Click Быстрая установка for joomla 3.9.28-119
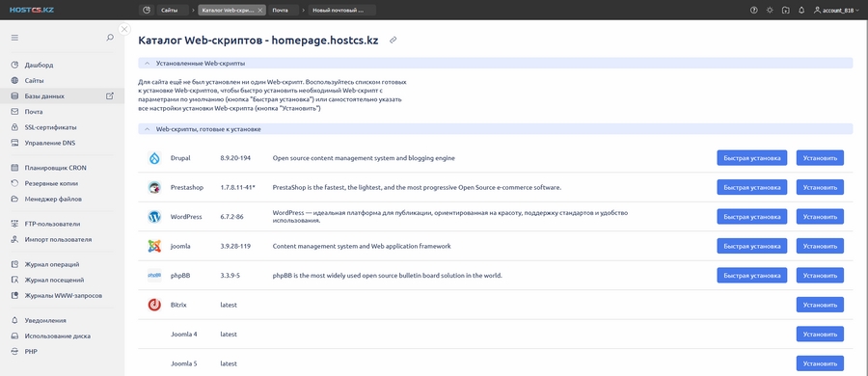 click(x=751, y=246)
